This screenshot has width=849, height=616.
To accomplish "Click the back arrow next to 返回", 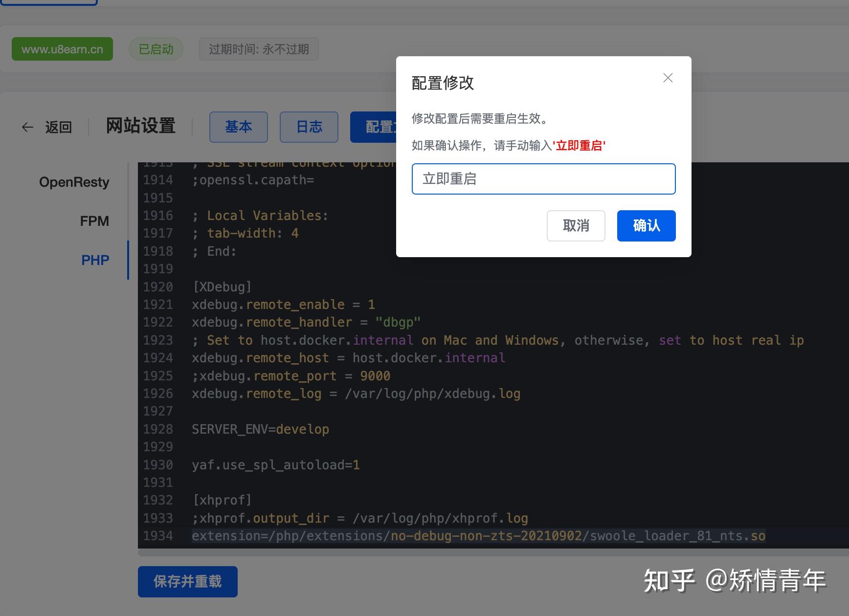I will [27, 127].
